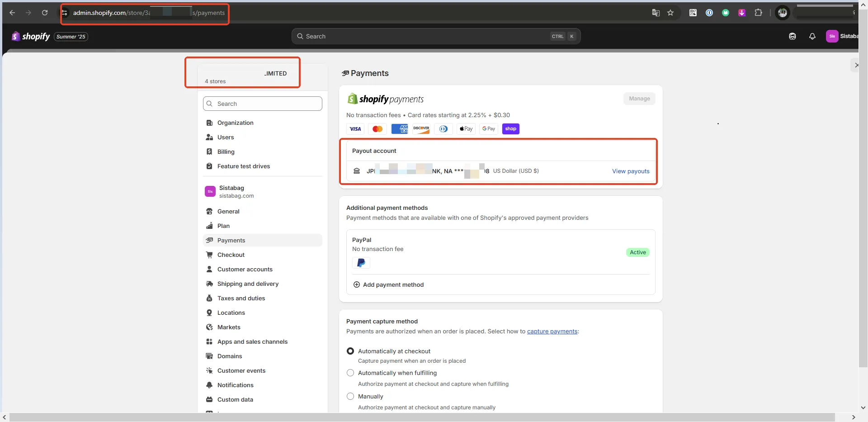Select Automatically when fulfilling radio option
The width and height of the screenshot is (868, 422).
350,373
